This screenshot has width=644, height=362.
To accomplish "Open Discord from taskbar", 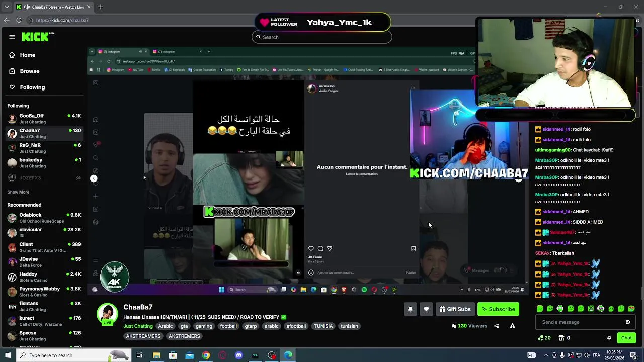I will point(238,355).
